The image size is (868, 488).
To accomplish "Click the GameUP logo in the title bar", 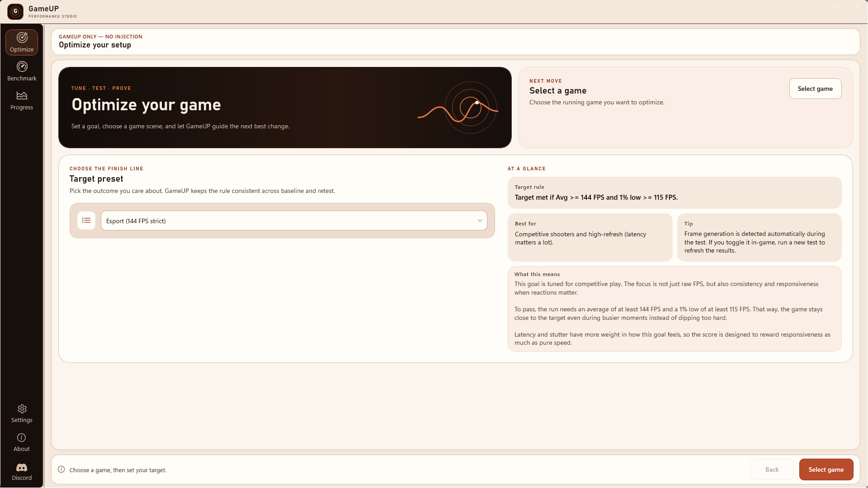I will click(15, 11).
